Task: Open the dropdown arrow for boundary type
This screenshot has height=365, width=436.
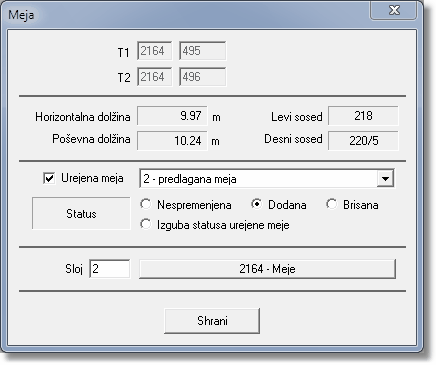Action: coord(385,179)
